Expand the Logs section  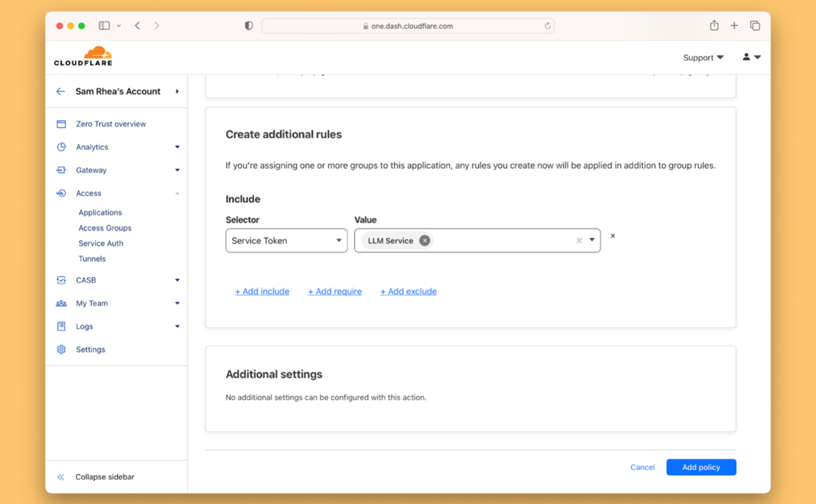177,326
